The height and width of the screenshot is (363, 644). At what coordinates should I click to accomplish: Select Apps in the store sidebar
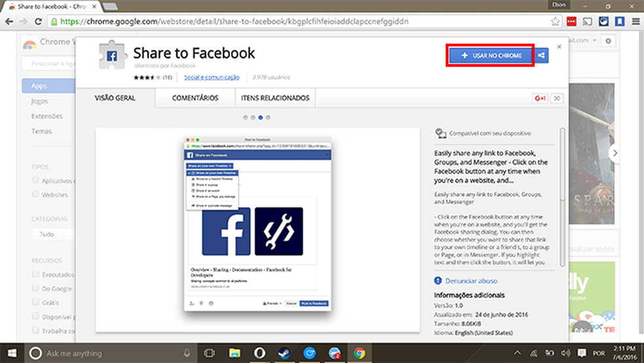coord(48,86)
